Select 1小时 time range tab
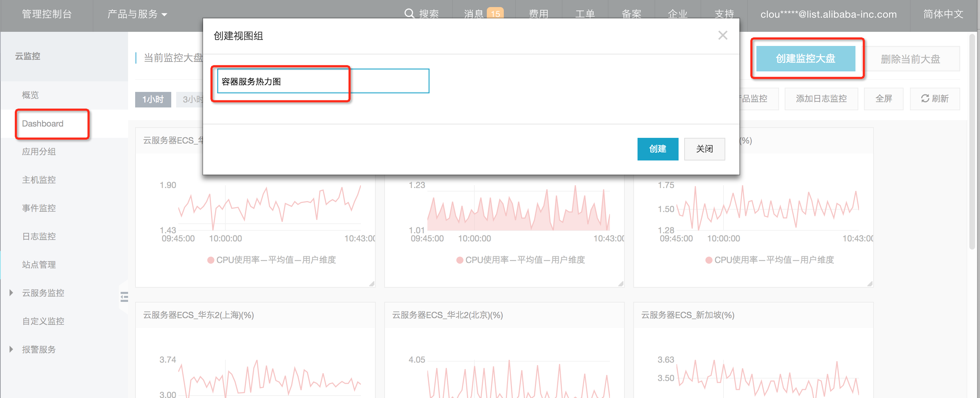Viewport: 980px width, 398px height. tap(153, 100)
